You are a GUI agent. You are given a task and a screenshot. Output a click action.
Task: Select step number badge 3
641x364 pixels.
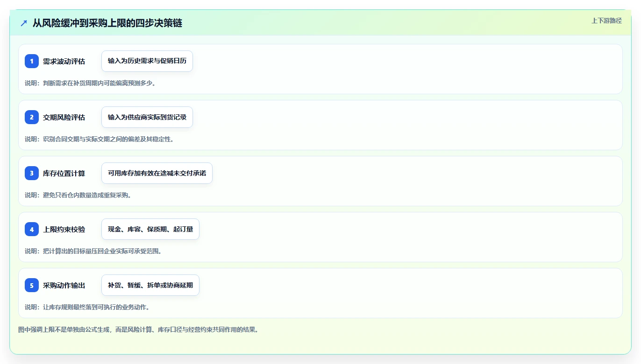pos(32,173)
